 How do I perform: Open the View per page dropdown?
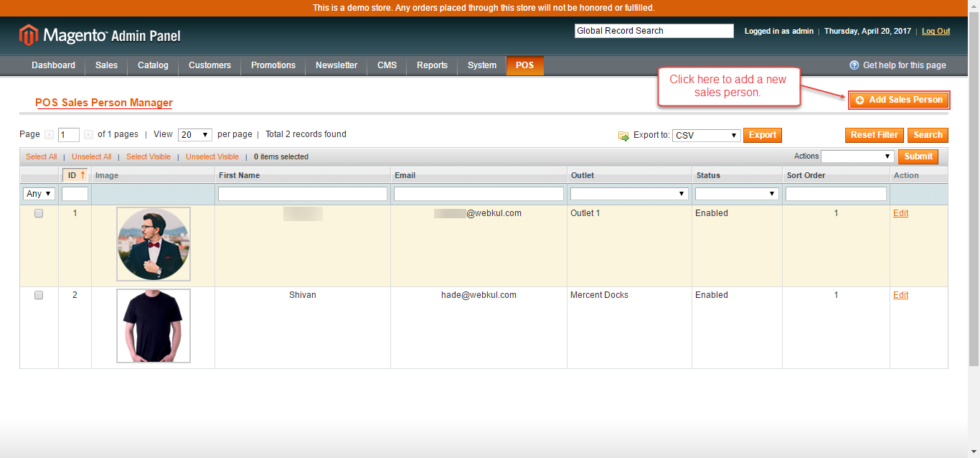pos(195,134)
